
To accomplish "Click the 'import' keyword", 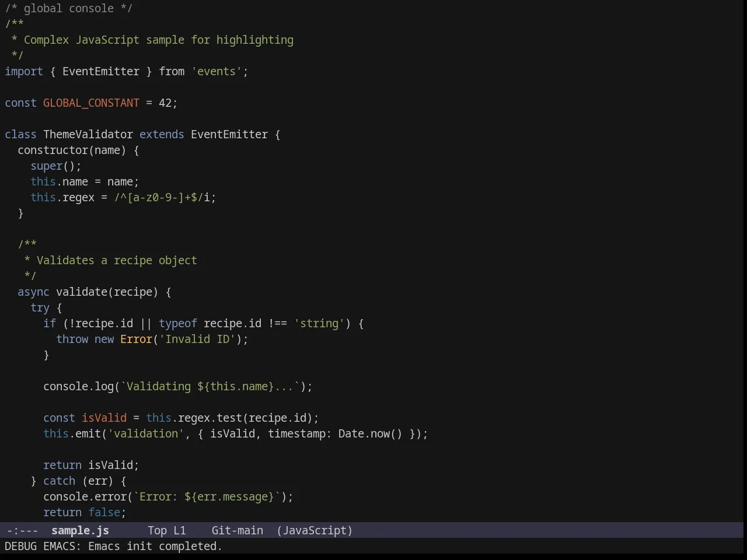I will pyautogui.click(x=24, y=71).
